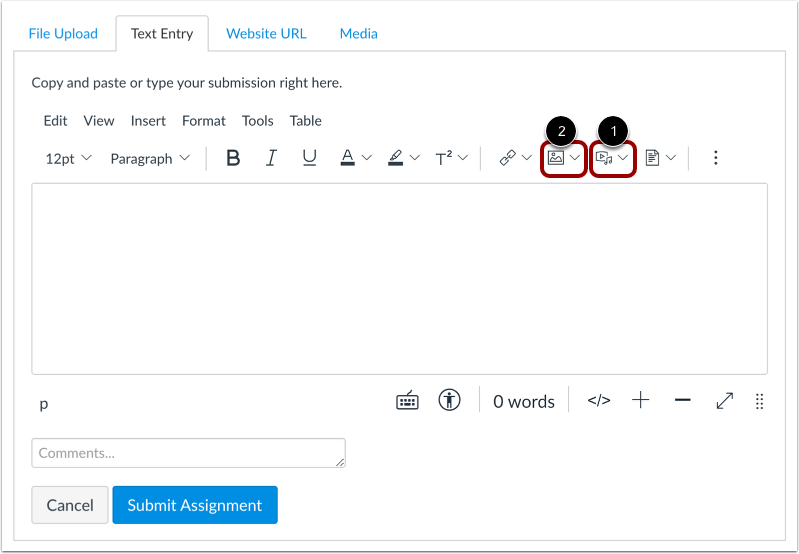Open the Insert menu
799x554 pixels.
click(148, 121)
